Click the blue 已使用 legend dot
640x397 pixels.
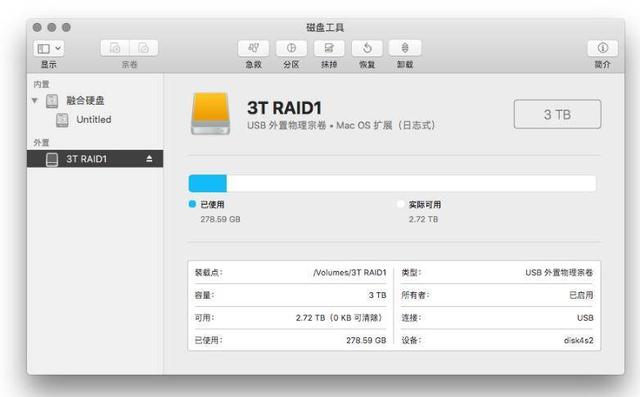(192, 204)
